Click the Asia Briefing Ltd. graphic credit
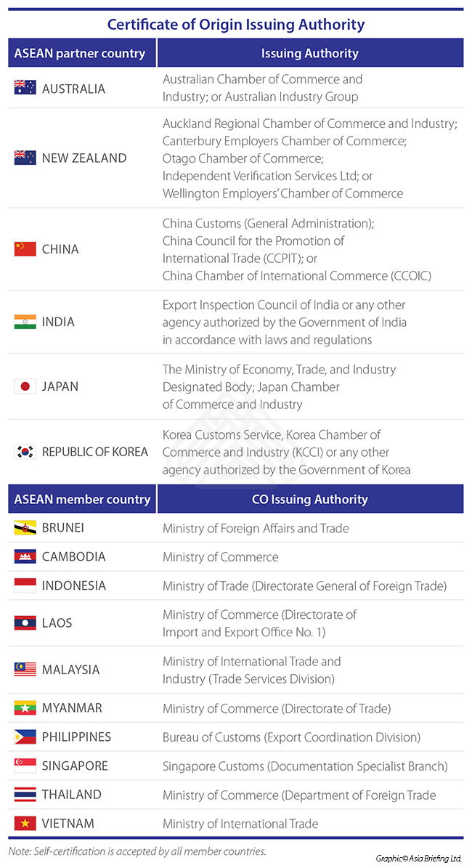Viewport: 472px width, 868px height. click(x=418, y=858)
